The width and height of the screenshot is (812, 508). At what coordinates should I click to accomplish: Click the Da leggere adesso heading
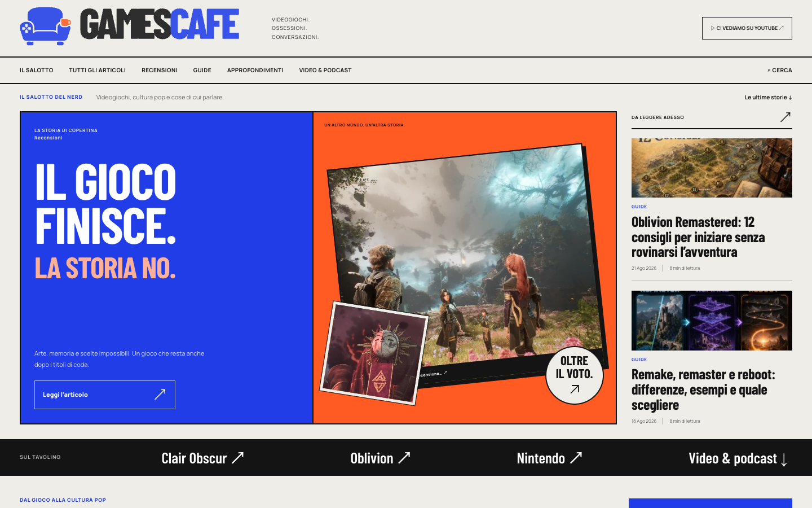pos(657,117)
